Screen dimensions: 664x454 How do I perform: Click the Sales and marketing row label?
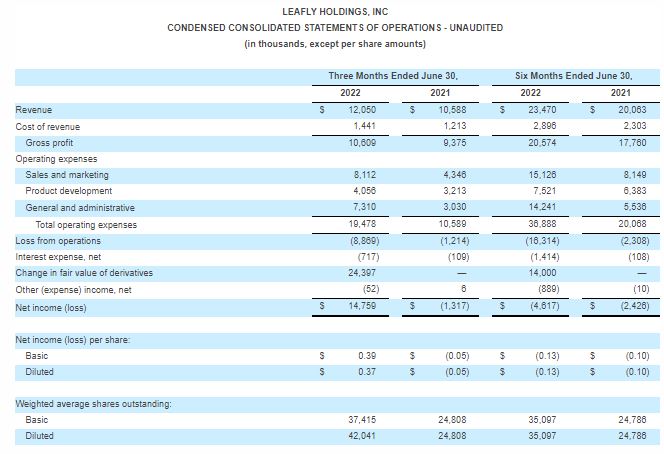[x=67, y=175]
